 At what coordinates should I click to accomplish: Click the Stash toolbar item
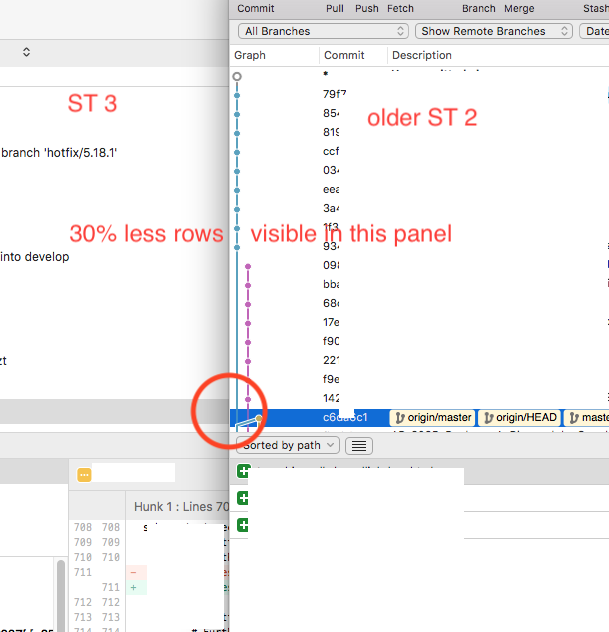click(x=596, y=8)
